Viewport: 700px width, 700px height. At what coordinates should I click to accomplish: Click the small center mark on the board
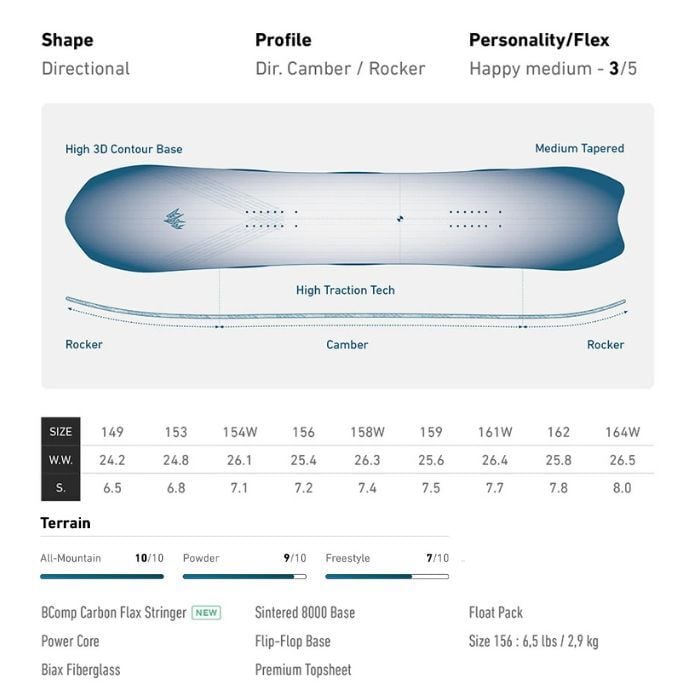tap(400, 219)
